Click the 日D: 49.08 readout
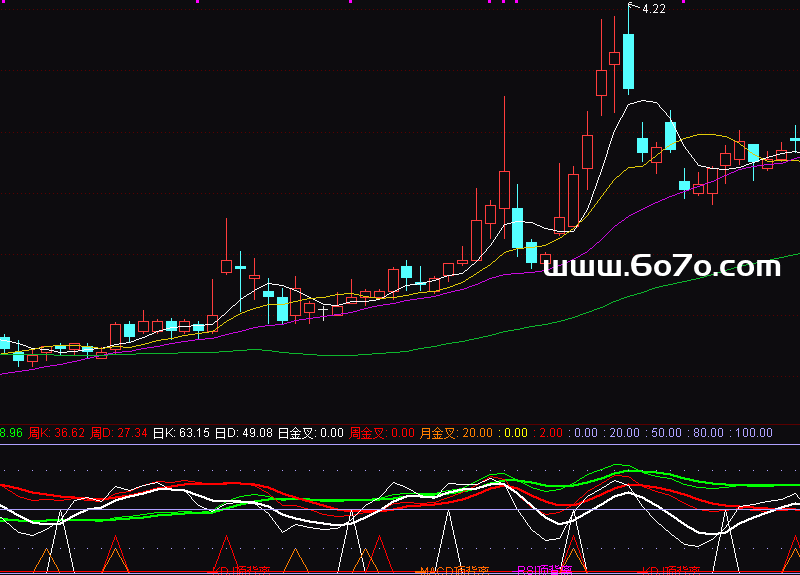Viewport: 800px width, 575px height. click(244, 433)
